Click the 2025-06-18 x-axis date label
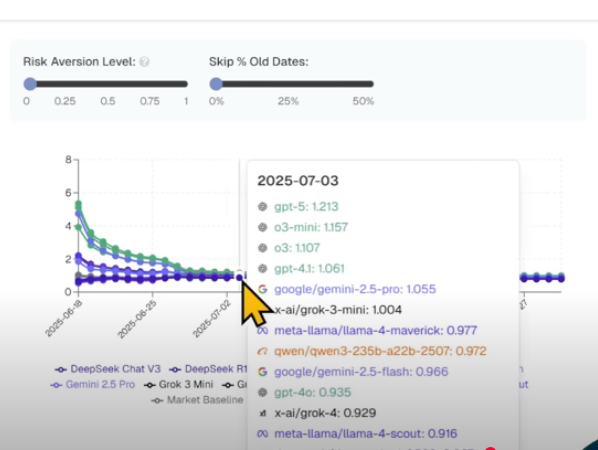598x450 pixels. pos(64,319)
